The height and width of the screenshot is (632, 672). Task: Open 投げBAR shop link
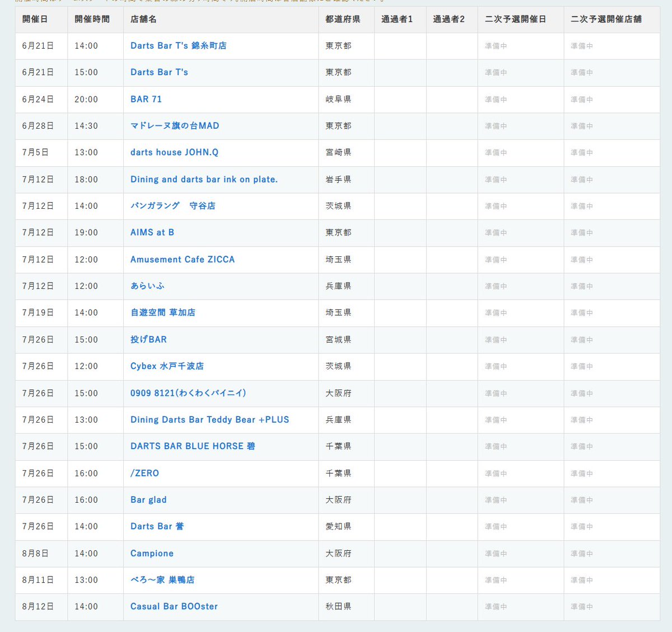coord(148,339)
